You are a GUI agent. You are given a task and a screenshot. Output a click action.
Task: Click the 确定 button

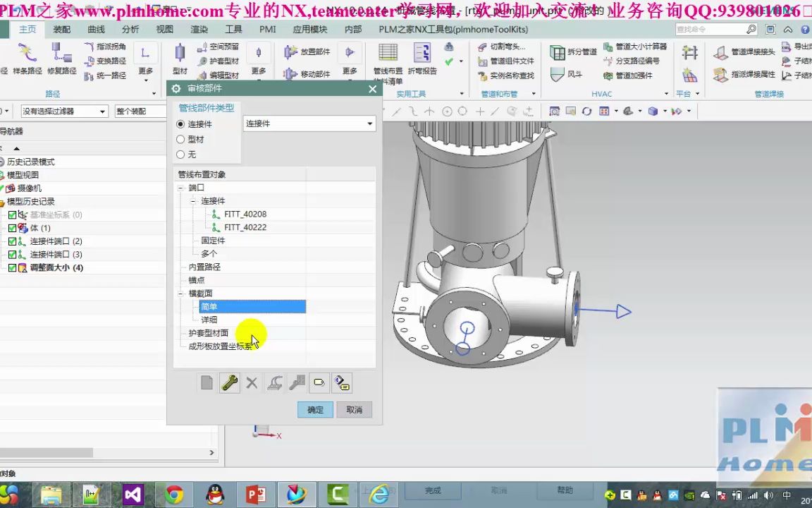click(x=315, y=409)
